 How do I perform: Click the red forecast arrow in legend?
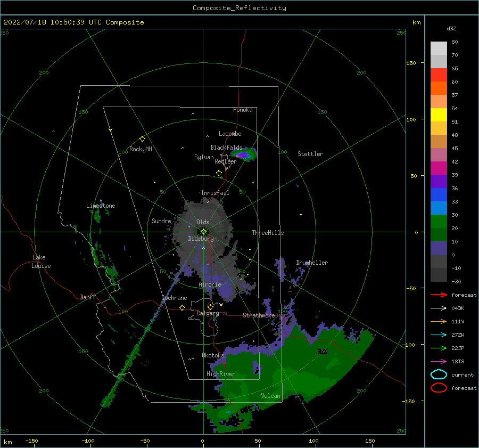(x=439, y=295)
